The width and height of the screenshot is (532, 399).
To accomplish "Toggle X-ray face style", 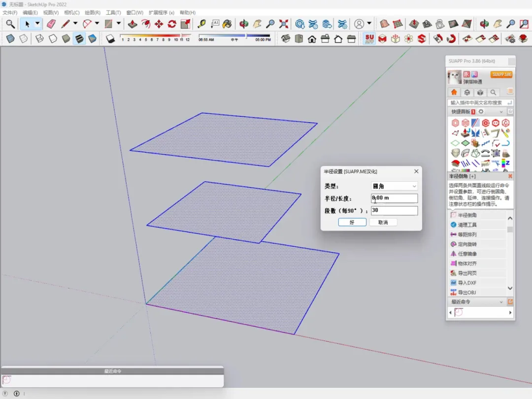I will (10, 38).
